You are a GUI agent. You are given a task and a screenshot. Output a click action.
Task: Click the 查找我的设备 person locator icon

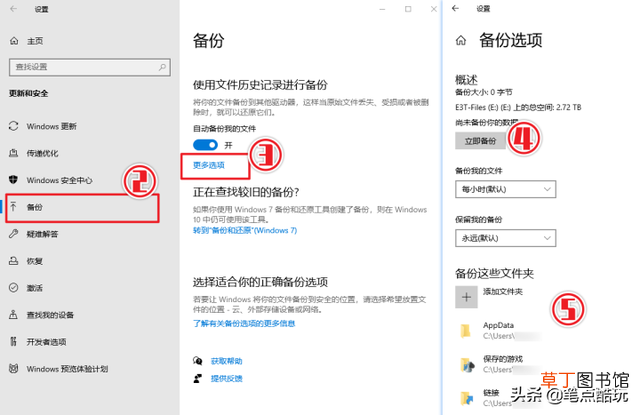(x=13, y=315)
